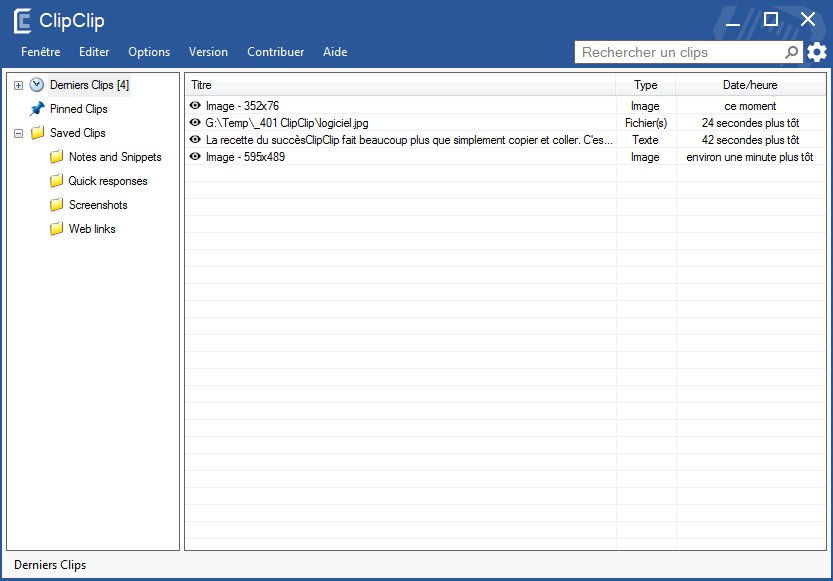Click the Screenshots folder icon
Viewport: 833px width, 581px height.
pos(56,204)
